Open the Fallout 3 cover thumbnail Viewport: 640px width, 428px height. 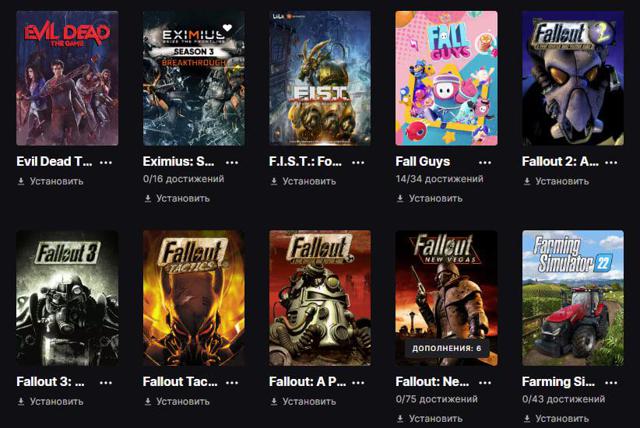pos(67,298)
